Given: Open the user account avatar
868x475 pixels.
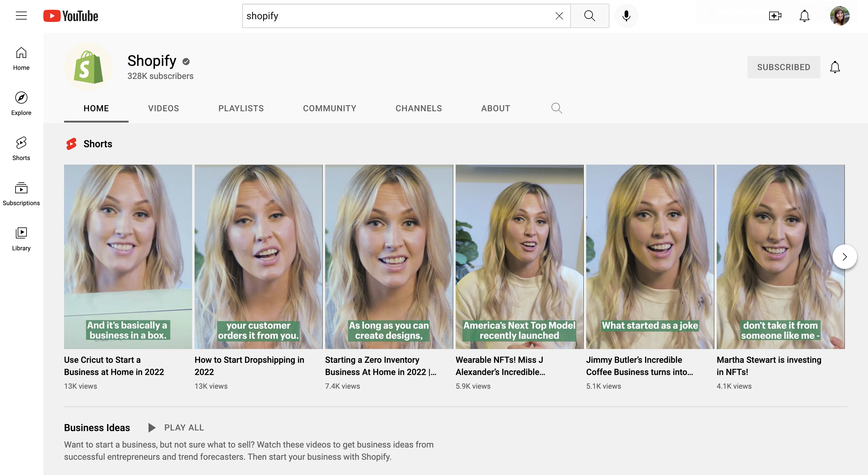Looking at the screenshot, I should click(x=839, y=16).
